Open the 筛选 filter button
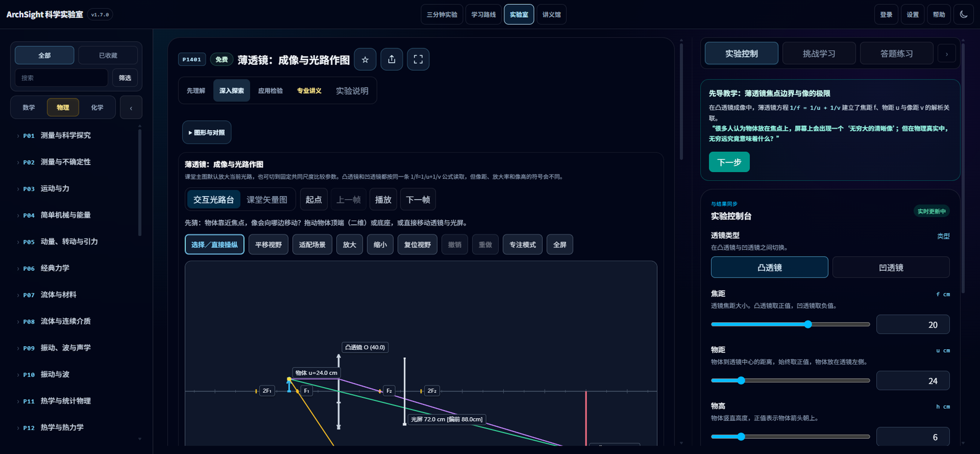This screenshot has width=980, height=454. pyautogui.click(x=125, y=78)
